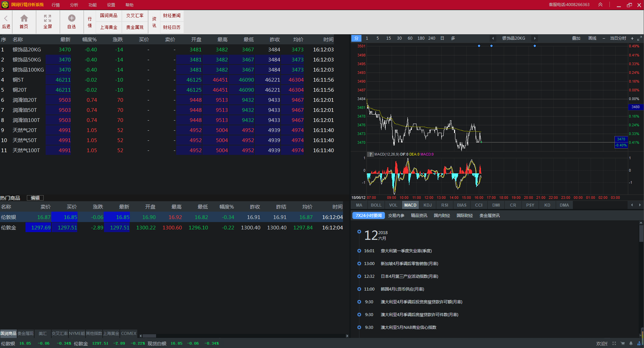Switch to the 国际财经 news tab
This screenshot has width=644, height=348.
465,216
